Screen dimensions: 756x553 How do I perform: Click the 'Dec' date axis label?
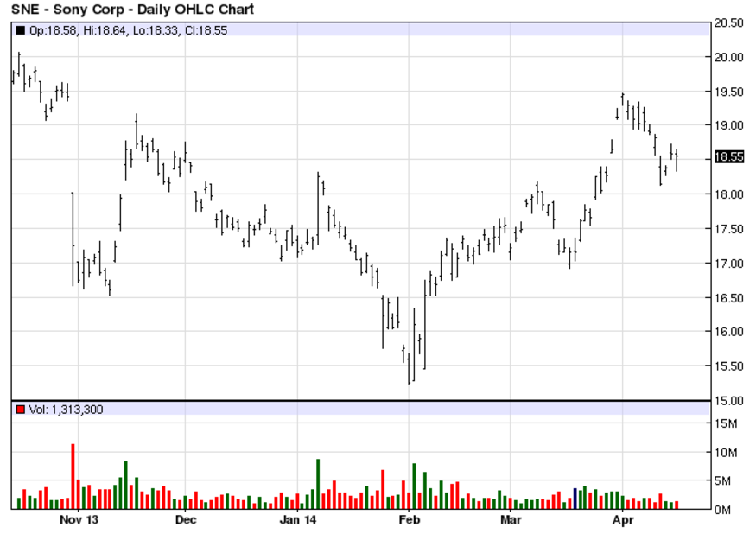(x=186, y=519)
